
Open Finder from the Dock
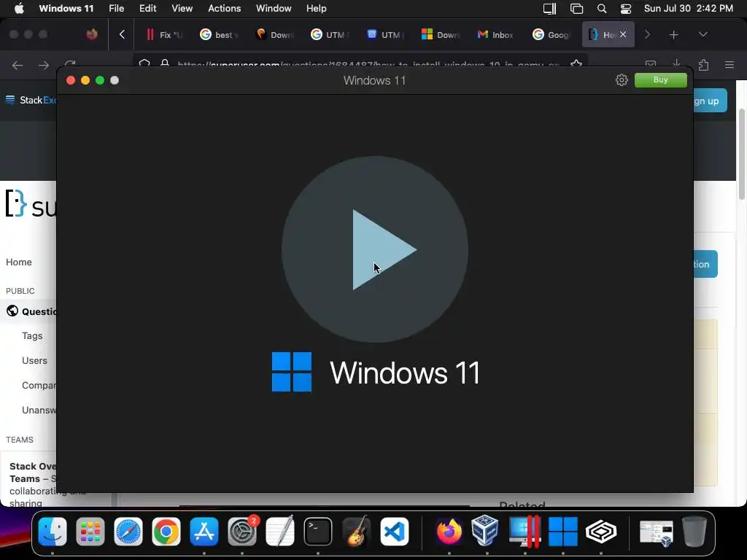[53, 532]
